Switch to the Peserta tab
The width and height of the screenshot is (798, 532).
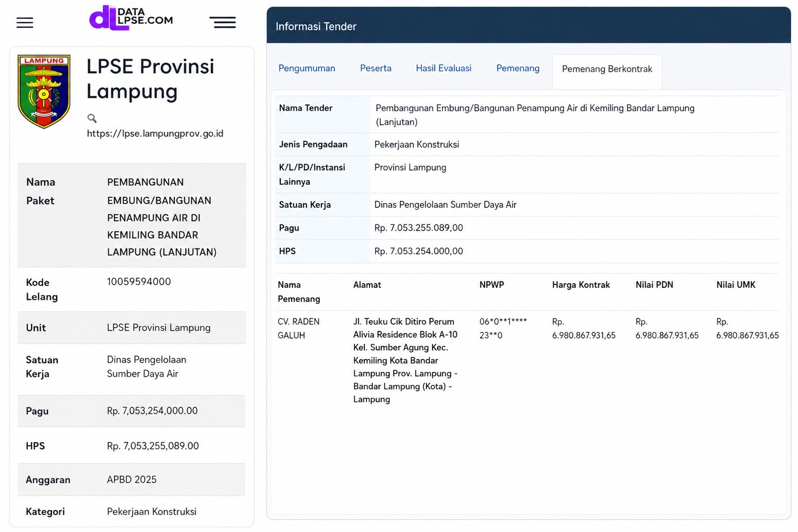[375, 69]
